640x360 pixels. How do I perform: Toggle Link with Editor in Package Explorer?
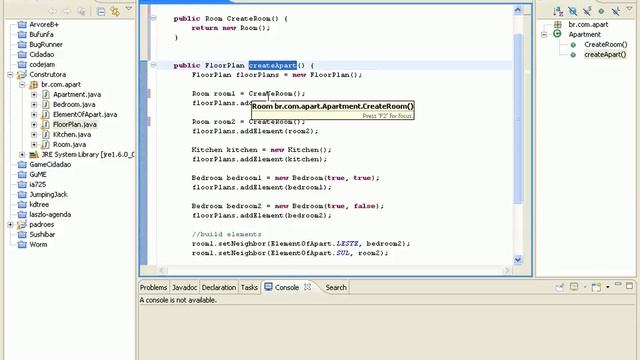point(115,11)
